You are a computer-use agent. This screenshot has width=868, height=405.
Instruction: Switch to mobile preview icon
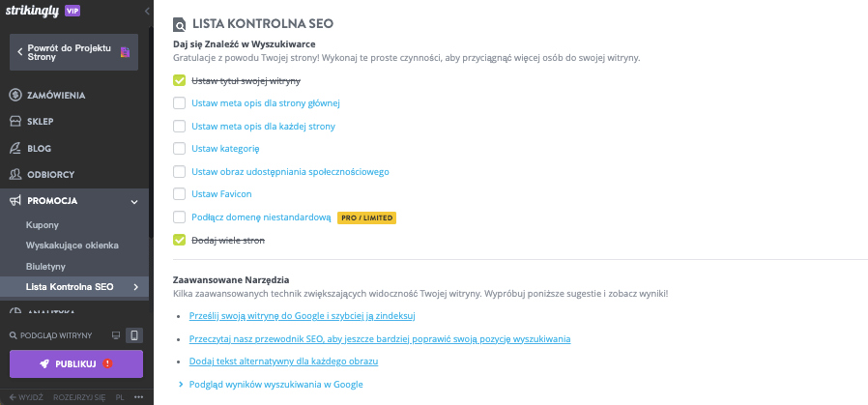[x=134, y=335]
